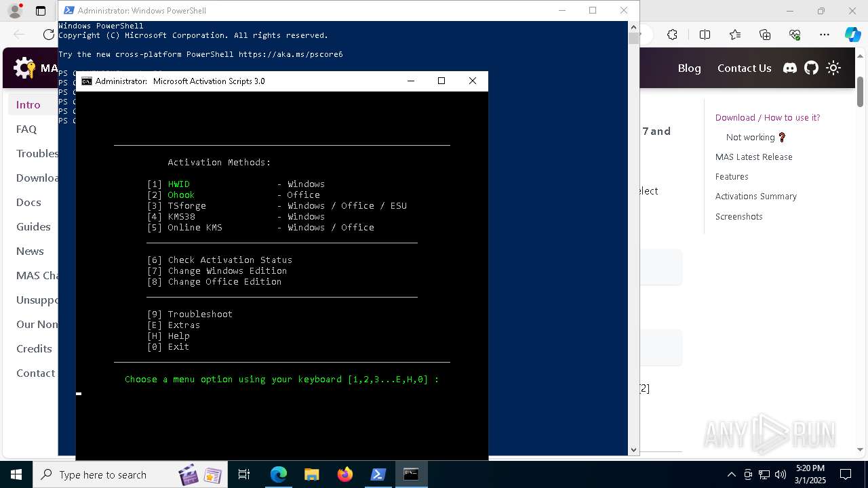Select Intro in the website sidebar
The width and height of the screenshot is (868, 488).
tap(28, 104)
